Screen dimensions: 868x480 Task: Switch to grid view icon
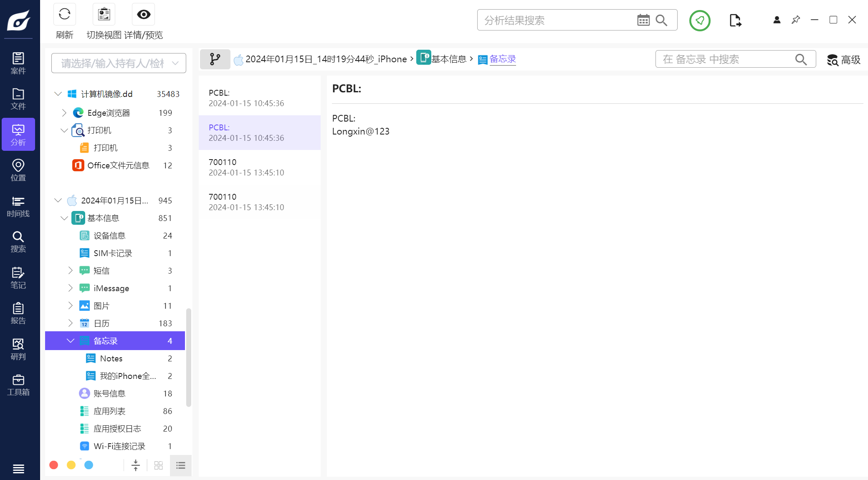[x=158, y=465]
